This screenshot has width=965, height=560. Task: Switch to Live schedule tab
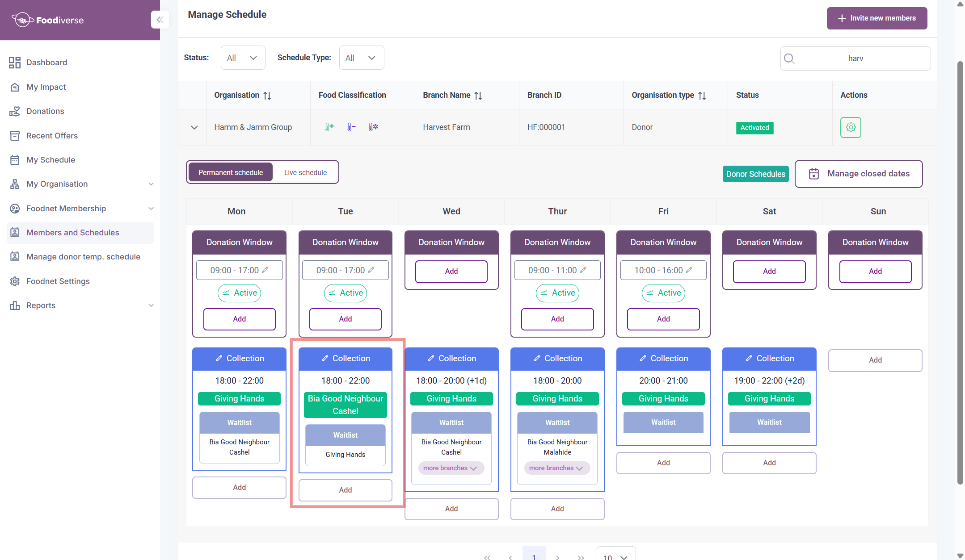(305, 172)
